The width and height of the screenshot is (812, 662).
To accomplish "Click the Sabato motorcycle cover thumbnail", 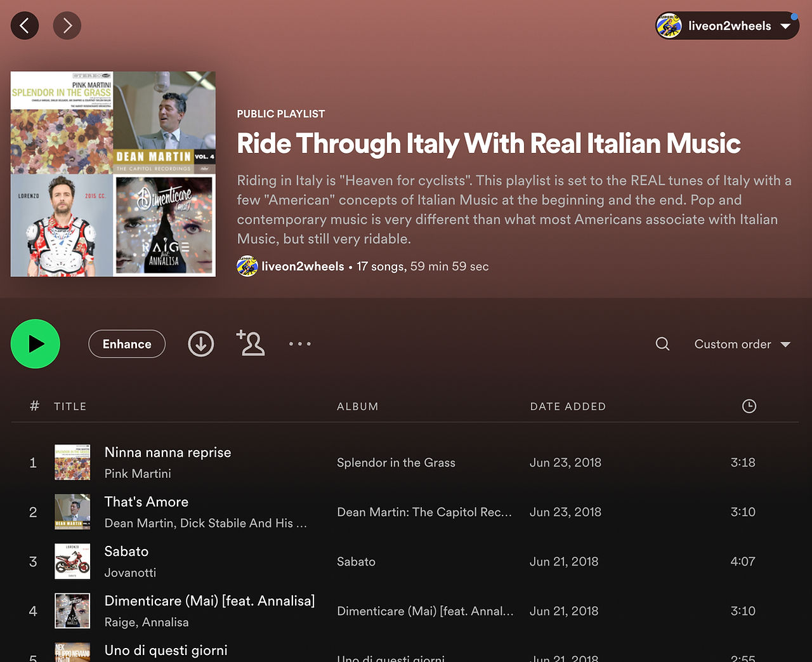I will (72, 561).
